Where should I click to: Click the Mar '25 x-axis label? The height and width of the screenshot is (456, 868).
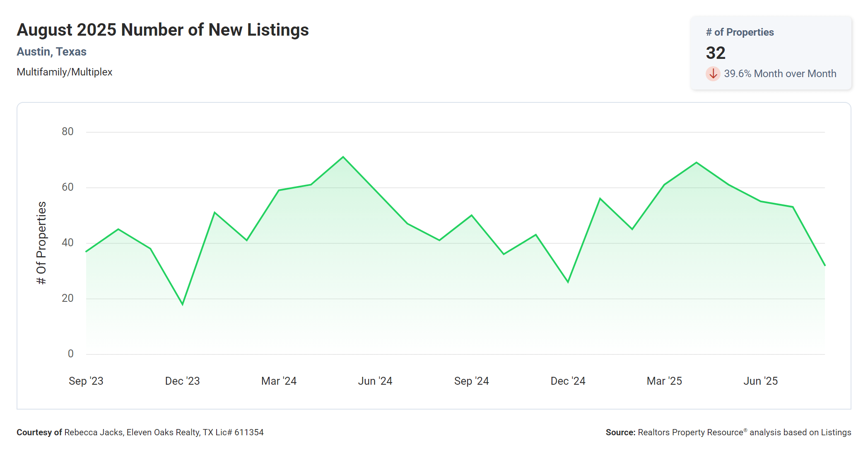tap(664, 381)
